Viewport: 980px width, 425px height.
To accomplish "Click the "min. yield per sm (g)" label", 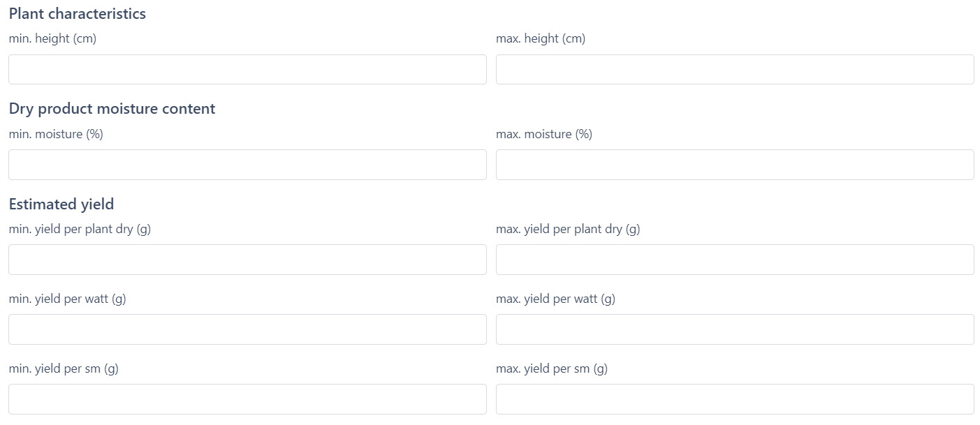I will pos(64,368).
